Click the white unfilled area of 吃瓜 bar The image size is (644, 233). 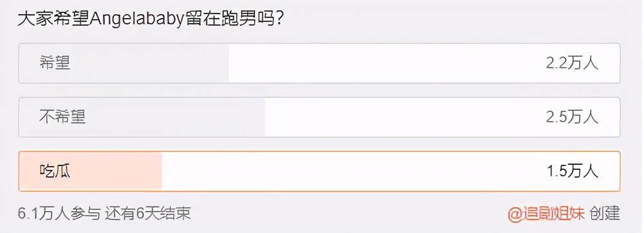390,171
